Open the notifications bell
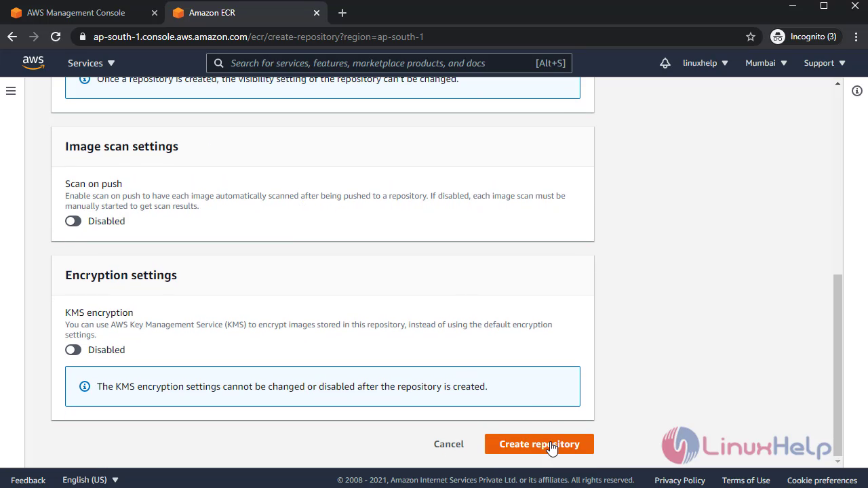 point(665,63)
